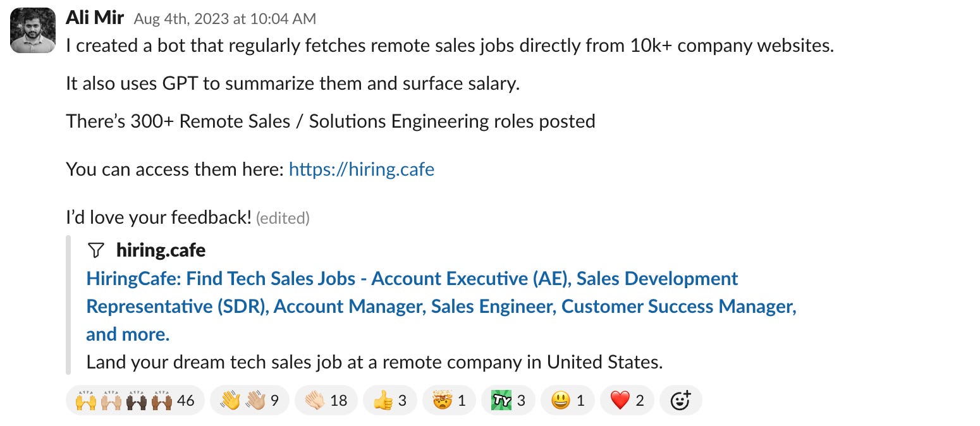The width and height of the screenshot is (980, 426).
Task: Click the exploding head emoji reaction
Action: (449, 400)
